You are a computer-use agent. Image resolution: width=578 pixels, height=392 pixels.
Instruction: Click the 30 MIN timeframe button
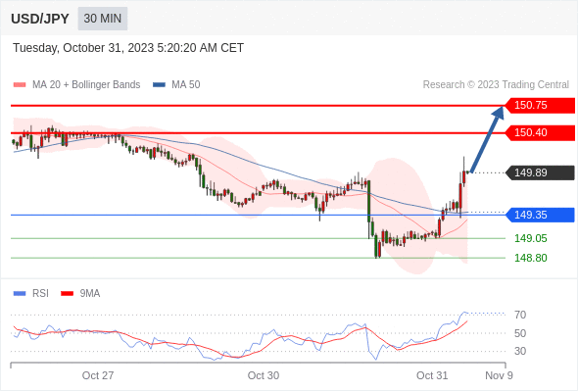(103, 19)
